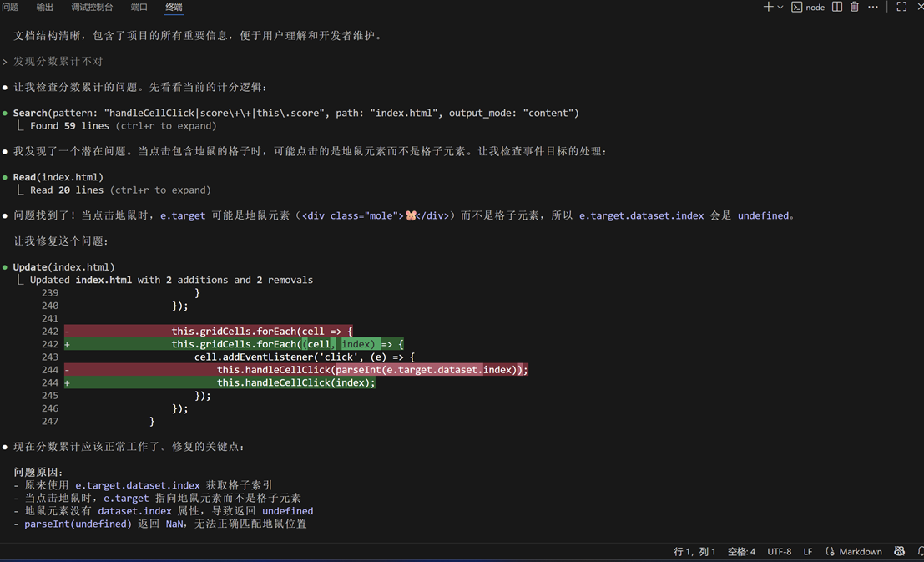
Task: Split the current terminal
Action: click(x=836, y=7)
